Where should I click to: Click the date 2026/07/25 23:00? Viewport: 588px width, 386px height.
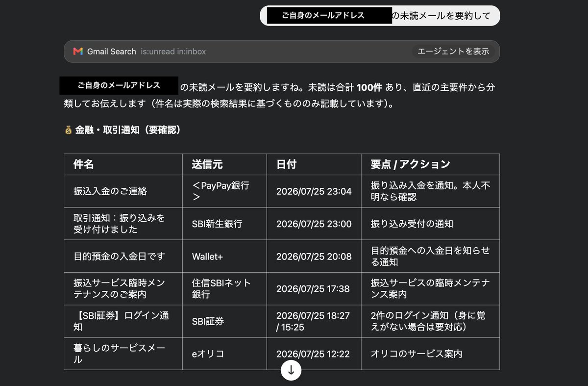pos(314,224)
